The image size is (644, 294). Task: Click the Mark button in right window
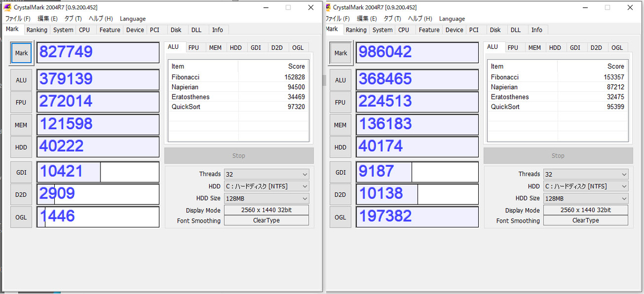point(341,53)
